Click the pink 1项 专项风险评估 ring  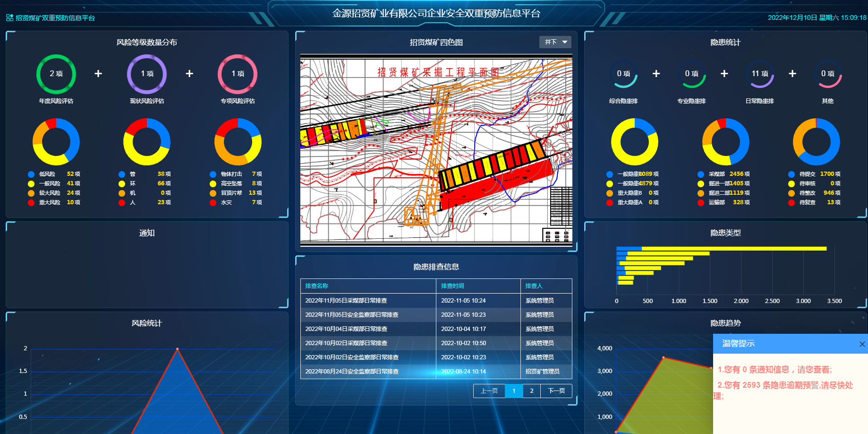237,74
